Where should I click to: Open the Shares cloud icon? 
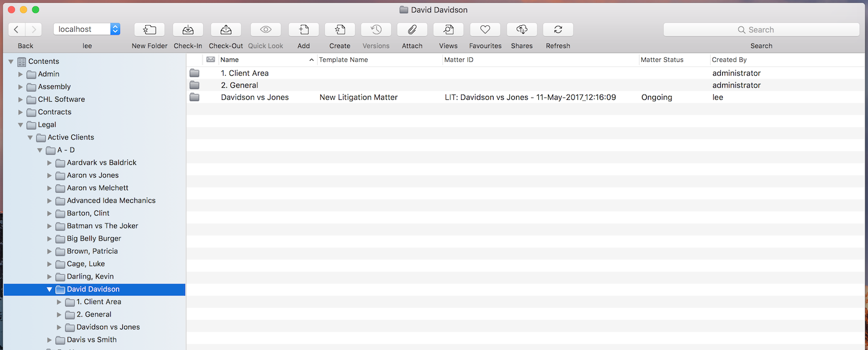click(522, 30)
